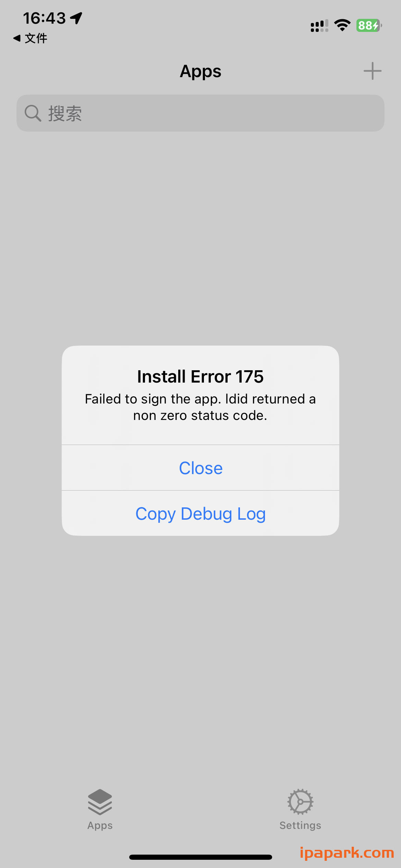This screenshot has height=868, width=401.
Task: Open the Apps tab in bottom bar
Action: (x=100, y=809)
